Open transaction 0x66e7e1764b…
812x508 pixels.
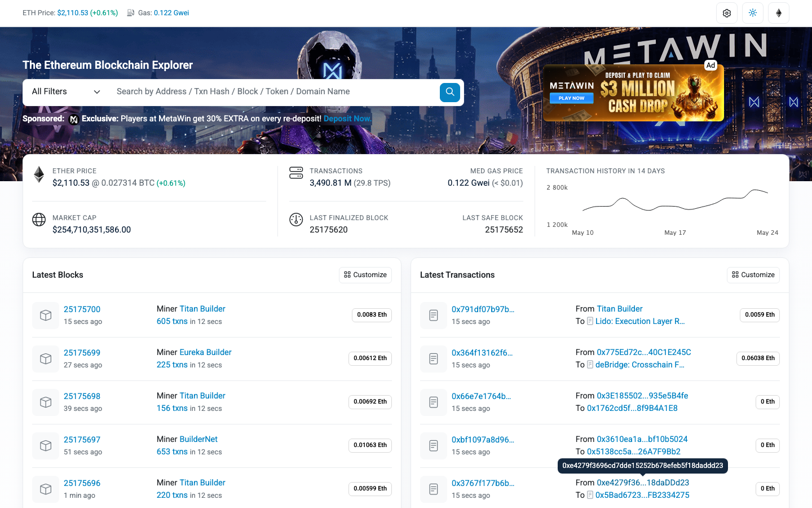click(x=481, y=396)
